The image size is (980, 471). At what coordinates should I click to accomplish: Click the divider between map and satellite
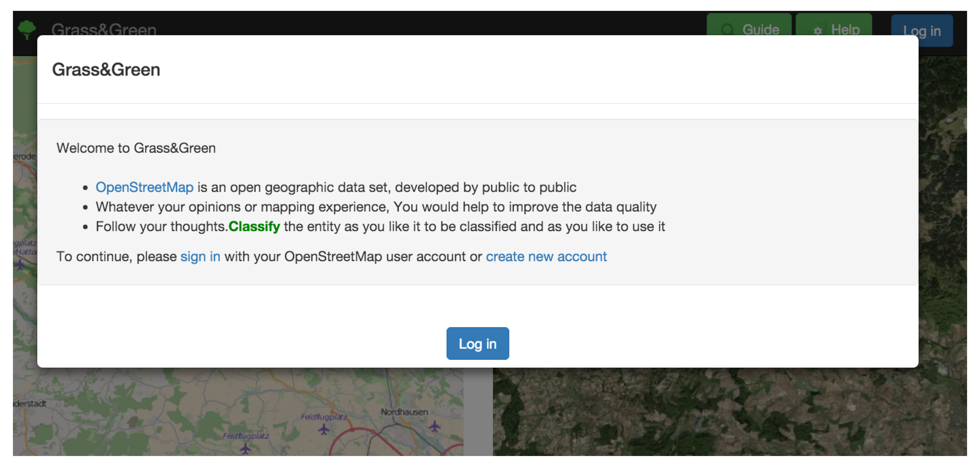tap(478, 412)
